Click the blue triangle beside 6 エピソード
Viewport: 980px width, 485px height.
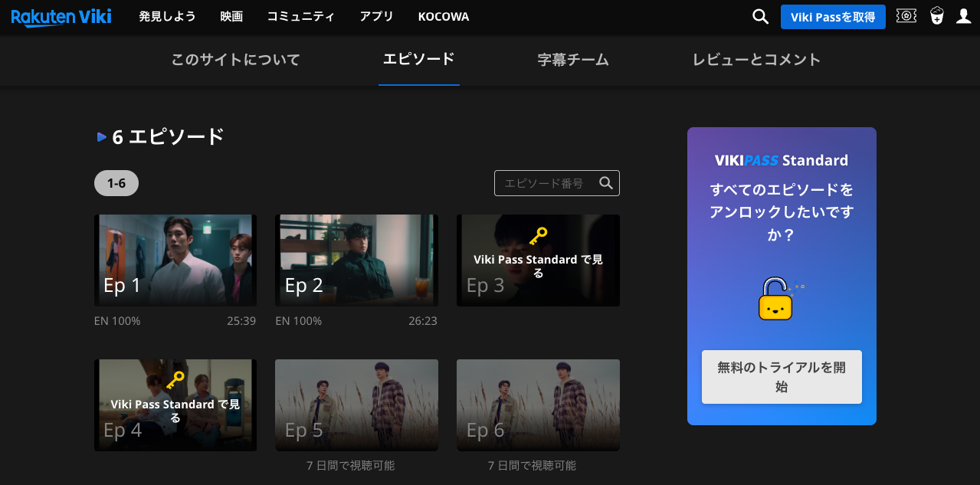click(101, 137)
